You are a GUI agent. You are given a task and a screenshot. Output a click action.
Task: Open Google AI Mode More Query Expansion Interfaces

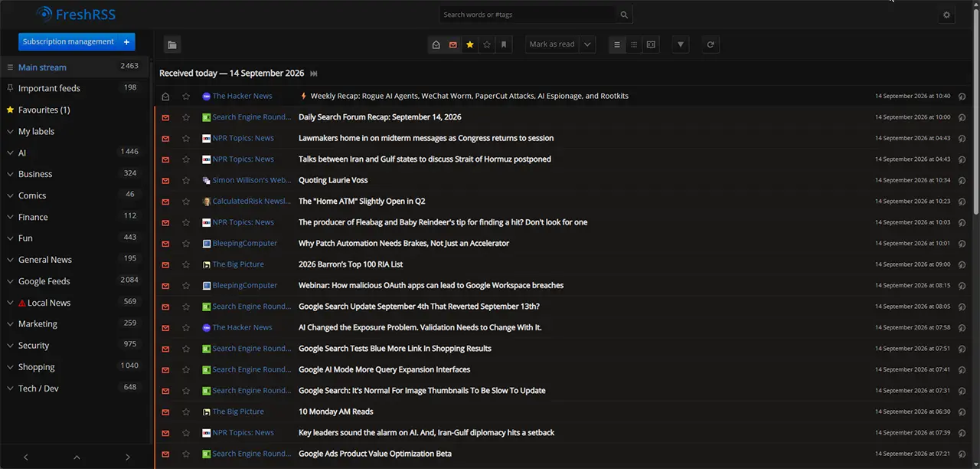[384, 369]
